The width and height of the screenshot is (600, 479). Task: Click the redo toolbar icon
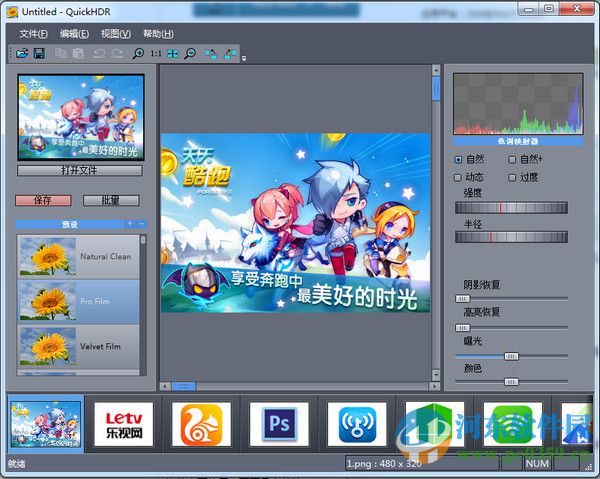coord(117,54)
